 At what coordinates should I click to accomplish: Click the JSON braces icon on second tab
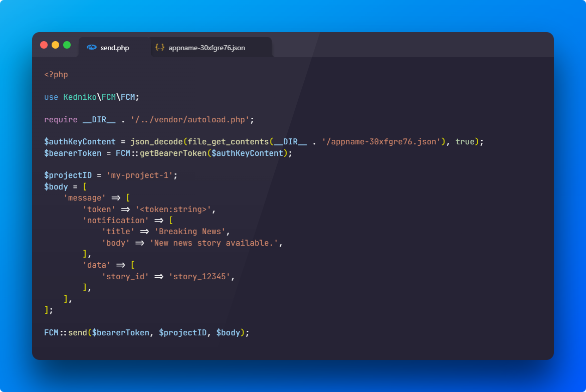tap(160, 48)
